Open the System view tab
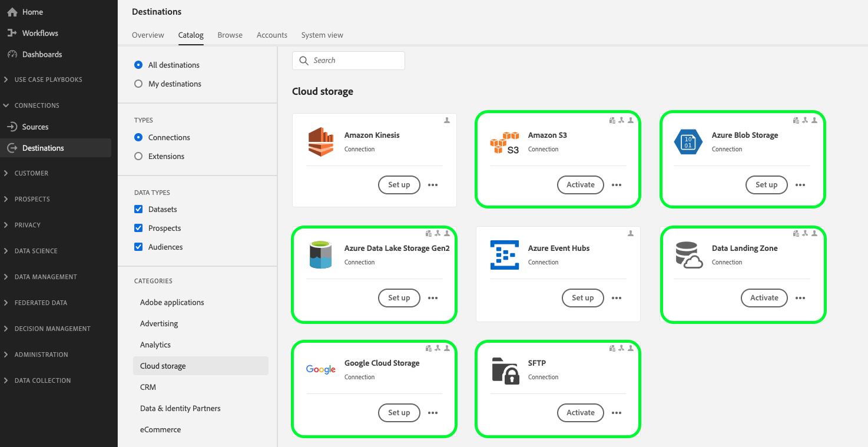The image size is (868, 447). 322,35
